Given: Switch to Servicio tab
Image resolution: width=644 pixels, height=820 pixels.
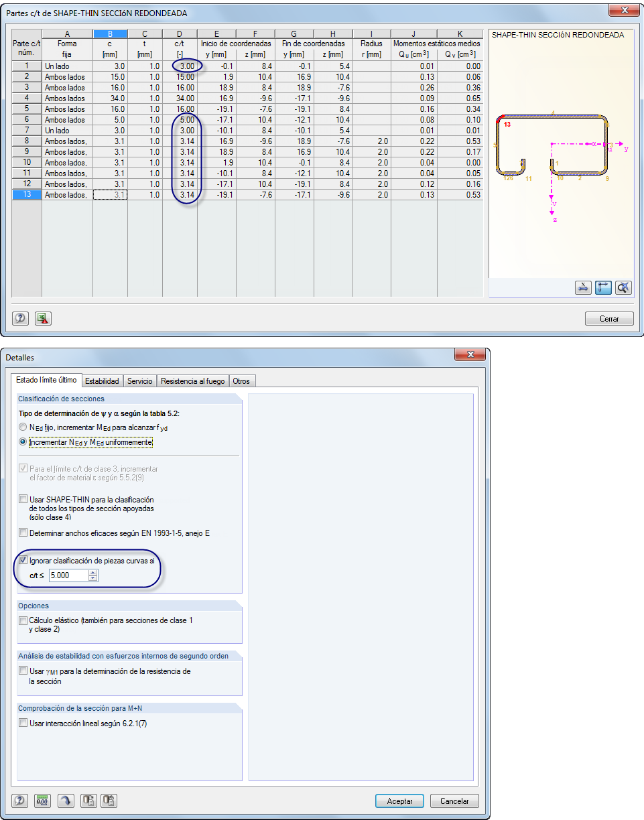Looking at the screenshot, I should (139, 381).
